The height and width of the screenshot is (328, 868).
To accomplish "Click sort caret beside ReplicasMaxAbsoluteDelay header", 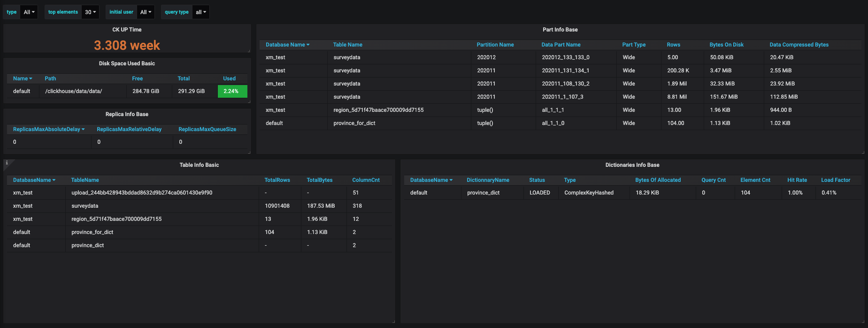I will pyautogui.click(x=83, y=130).
